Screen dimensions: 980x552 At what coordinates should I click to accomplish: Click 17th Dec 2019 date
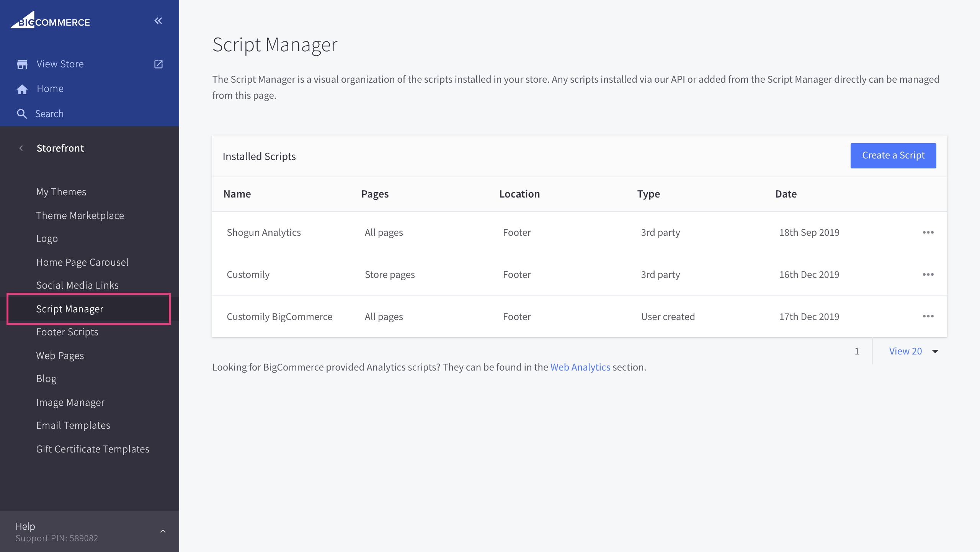point(809,317)
